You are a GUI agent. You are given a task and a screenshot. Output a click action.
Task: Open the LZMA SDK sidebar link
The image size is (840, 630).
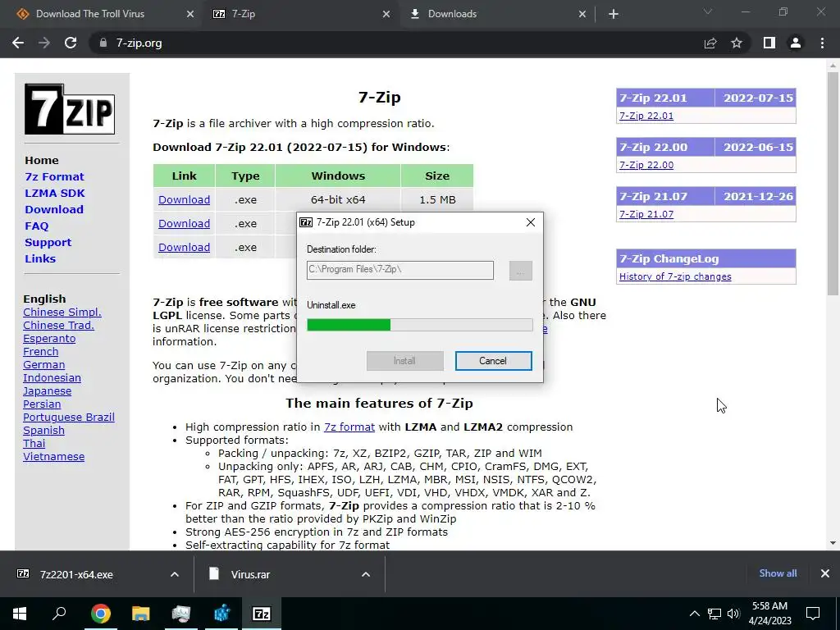coord(55,193)
